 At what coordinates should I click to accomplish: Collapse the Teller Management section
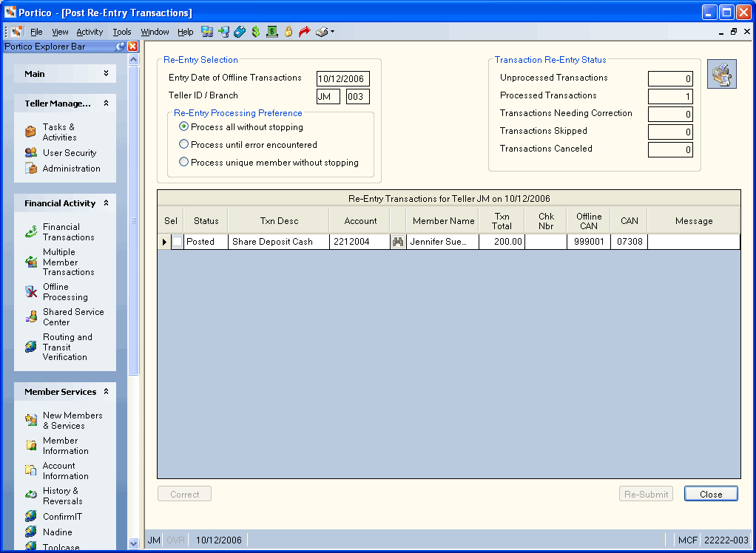pyautogui.click(x=106, y=103)
